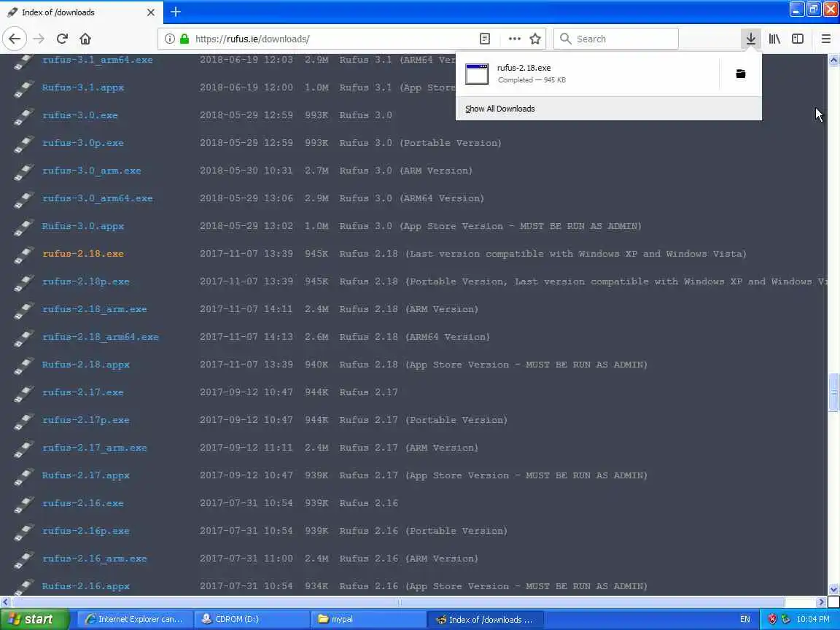Download rufus-2.18_arm64.exe link
The height and width of the screenshot is (630, 840).
click(x=101, y=337)
